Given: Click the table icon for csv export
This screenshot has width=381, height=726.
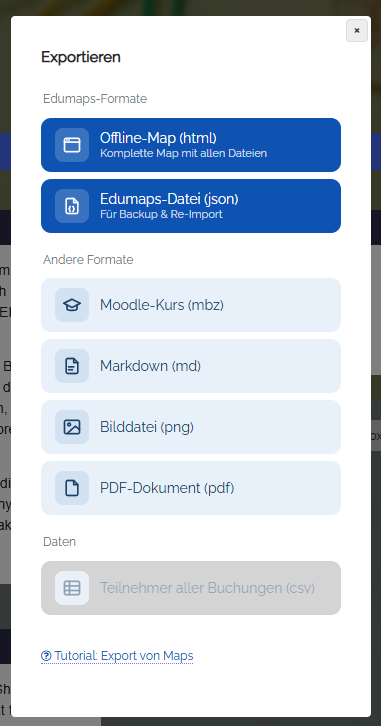Looking at the screenshot, I should coord(72,588).
